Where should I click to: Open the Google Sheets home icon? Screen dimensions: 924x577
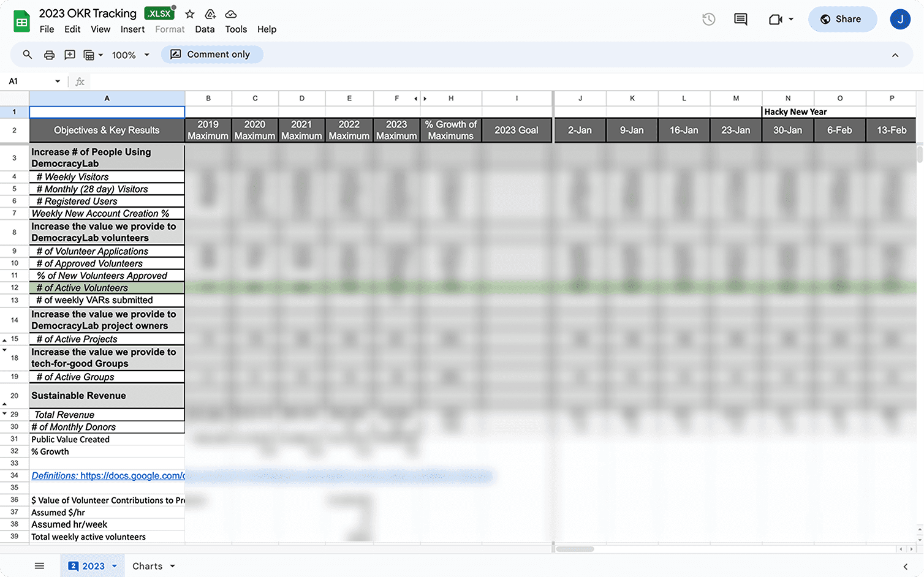(x=22, y=21)
